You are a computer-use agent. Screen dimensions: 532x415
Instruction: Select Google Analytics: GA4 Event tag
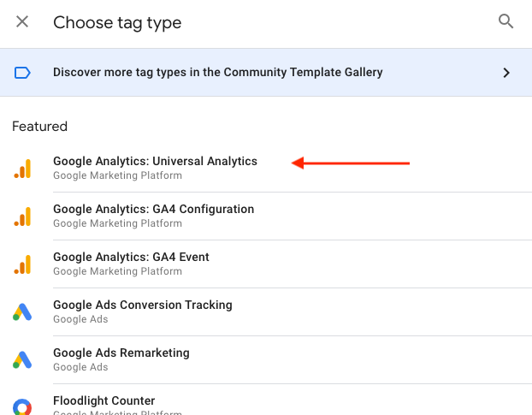click(131, 257)
